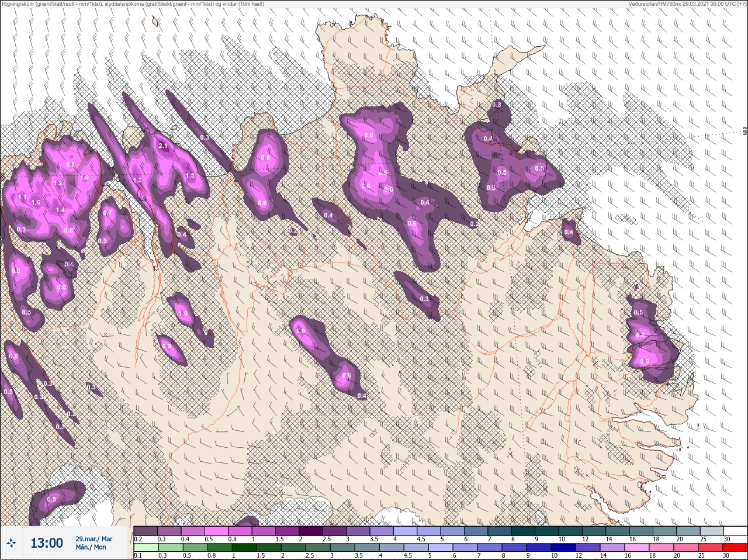Pick the white top-row swatch at 30

click(735, 531)
